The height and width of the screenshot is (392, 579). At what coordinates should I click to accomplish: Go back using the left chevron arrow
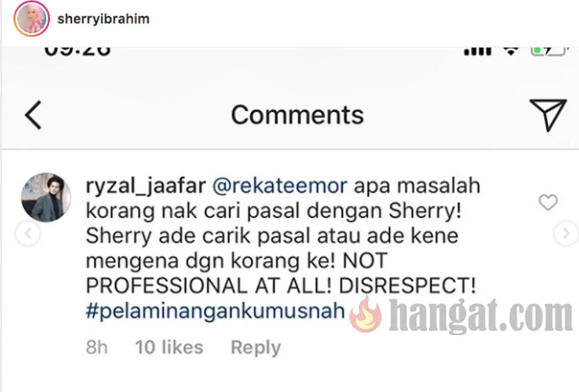click(x=33, y=115)
